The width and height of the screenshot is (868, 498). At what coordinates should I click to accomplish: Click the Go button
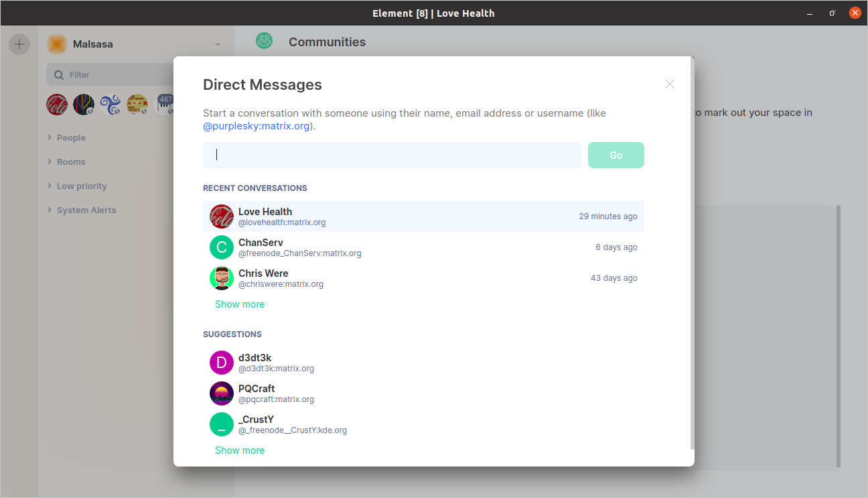click(x=616, y=155)
